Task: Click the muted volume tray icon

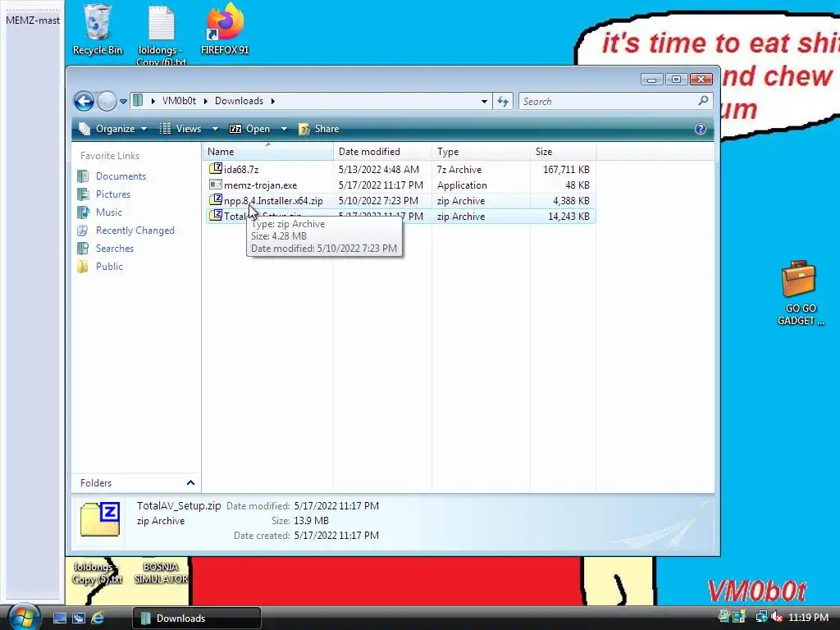Action: click(x=777, y=617)
